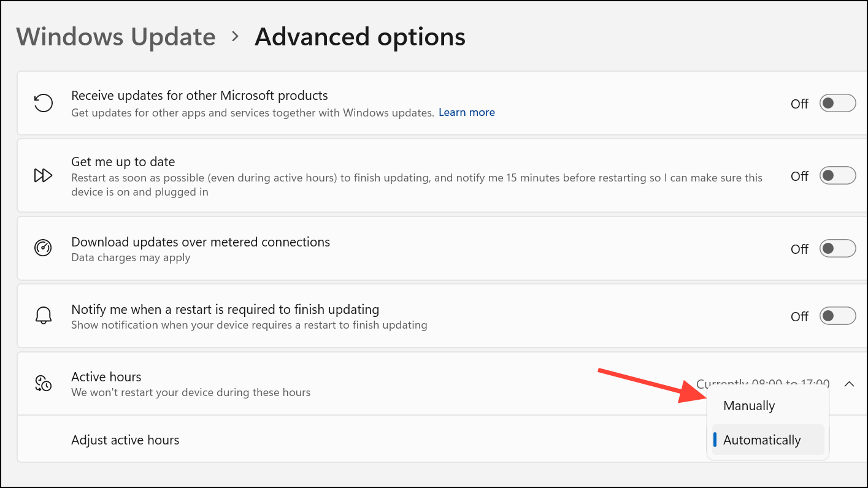The image size is (868, 488).
Task: Click the Advanced options page heading
Action: click(360, 37)
